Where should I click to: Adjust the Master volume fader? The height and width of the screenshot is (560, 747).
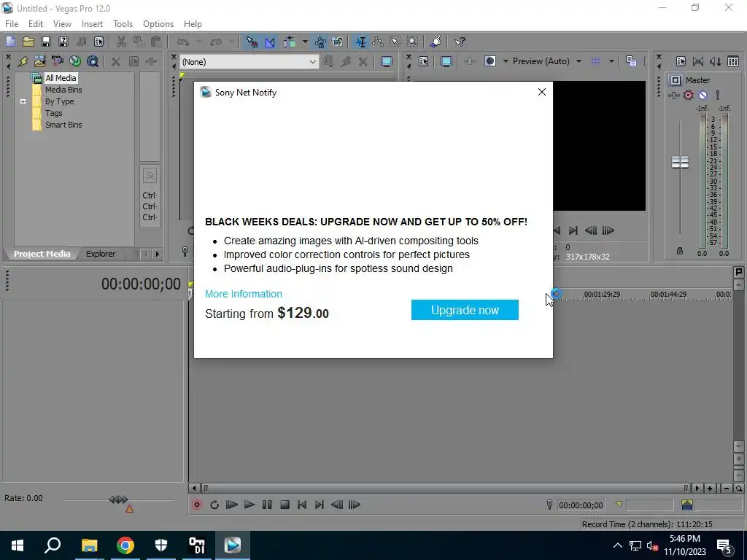point(680,163)
